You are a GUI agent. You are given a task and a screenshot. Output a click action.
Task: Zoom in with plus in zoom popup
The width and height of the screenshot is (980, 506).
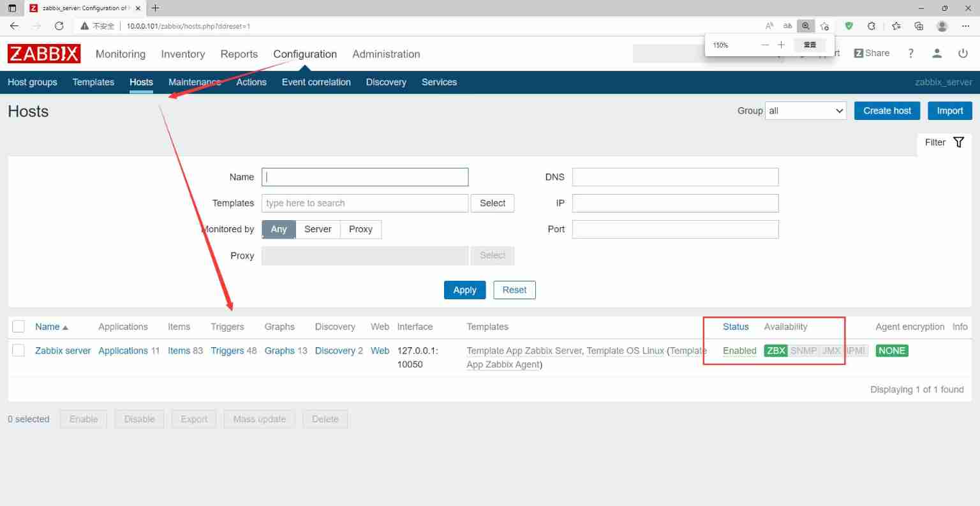tap(781, 45)
